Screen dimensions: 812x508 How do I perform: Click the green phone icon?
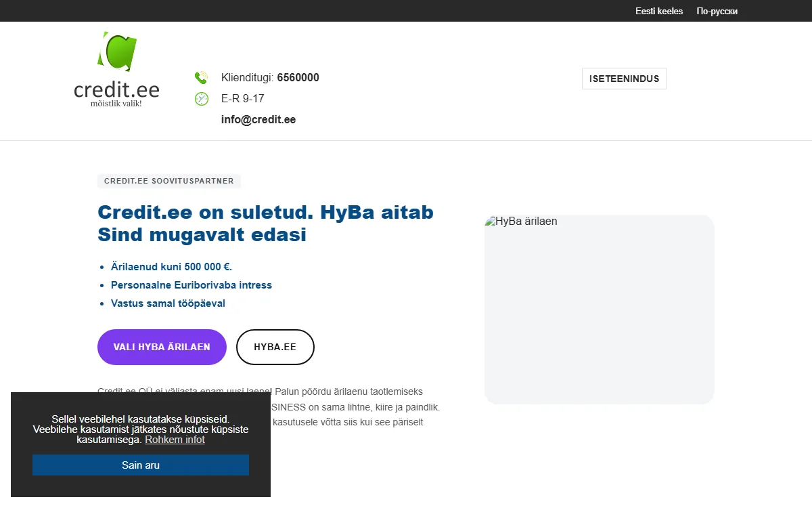(201, 77)
